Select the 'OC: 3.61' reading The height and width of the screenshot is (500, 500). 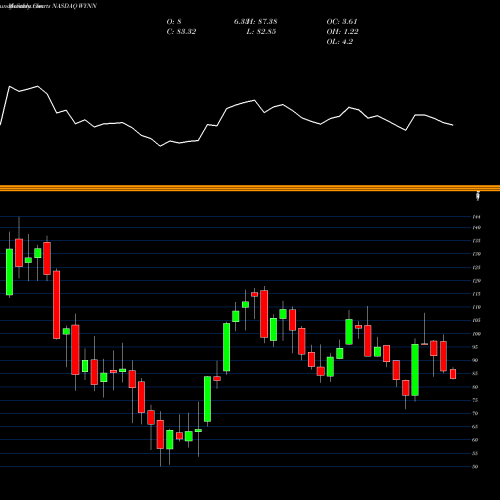342,22
